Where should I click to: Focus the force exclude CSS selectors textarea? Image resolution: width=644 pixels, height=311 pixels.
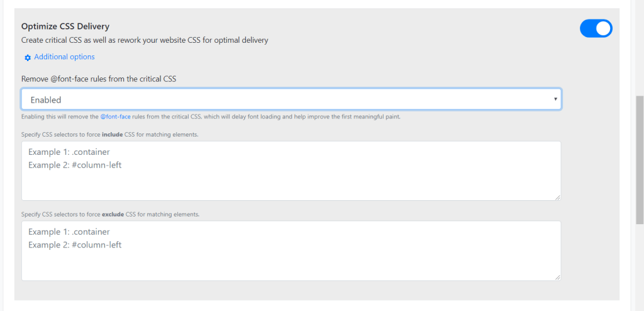pyautogui.click(x=291, y=251)
